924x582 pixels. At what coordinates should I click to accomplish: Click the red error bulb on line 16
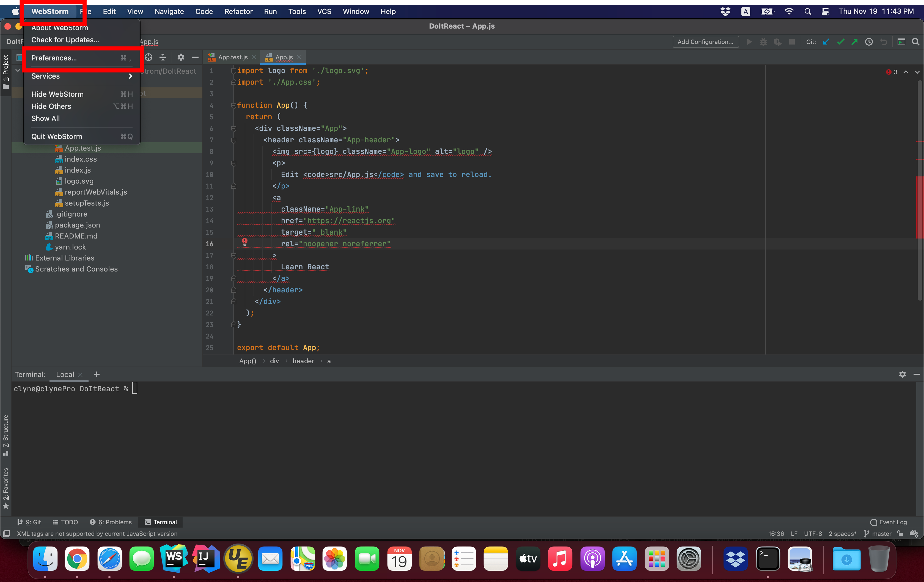pos(244,242)
